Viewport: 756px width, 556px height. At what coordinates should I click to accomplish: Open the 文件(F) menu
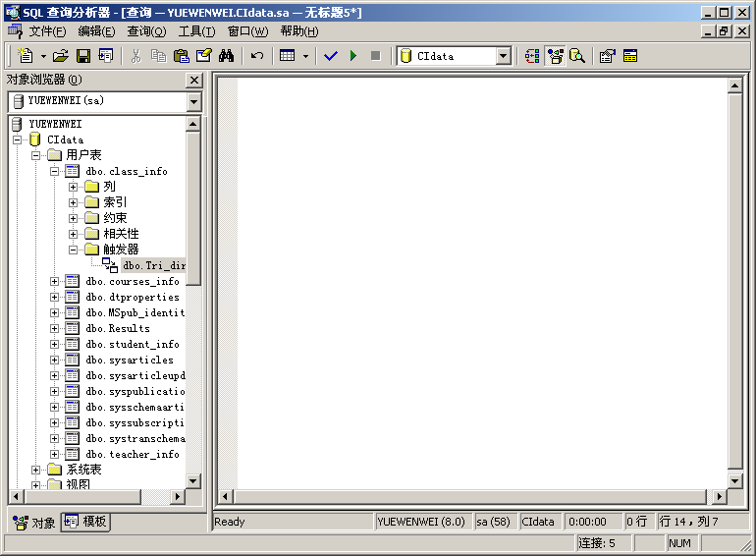47,31
